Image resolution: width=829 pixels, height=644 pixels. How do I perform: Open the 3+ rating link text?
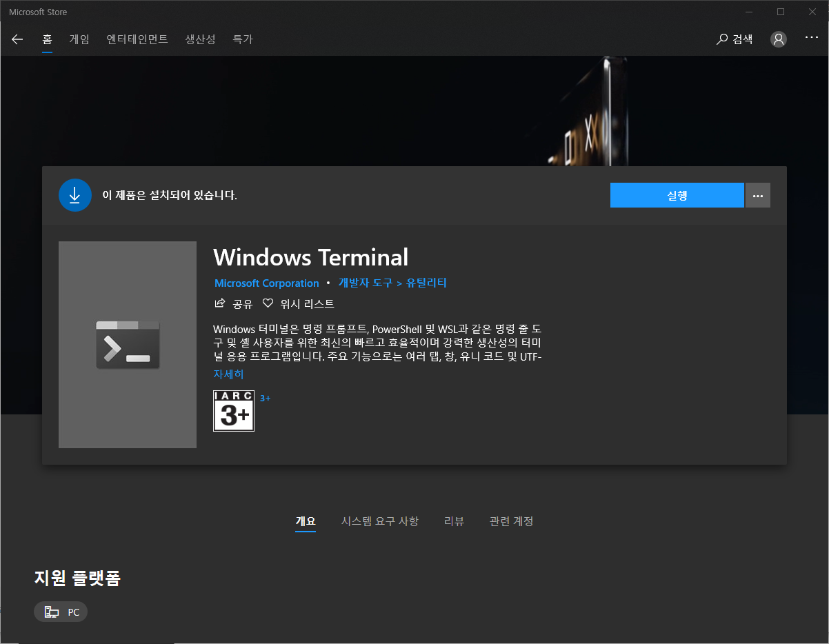point(265,398)
